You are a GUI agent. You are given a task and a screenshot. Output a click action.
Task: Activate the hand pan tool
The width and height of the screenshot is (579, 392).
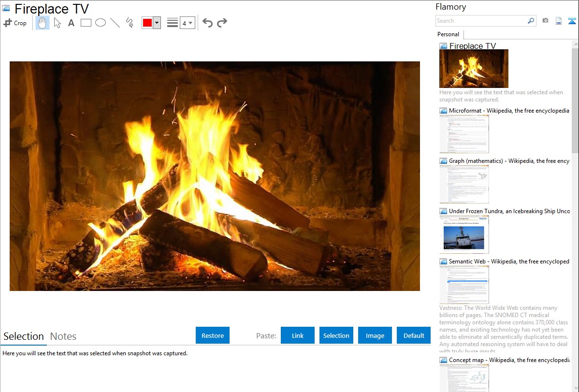[x=43, y=23]
